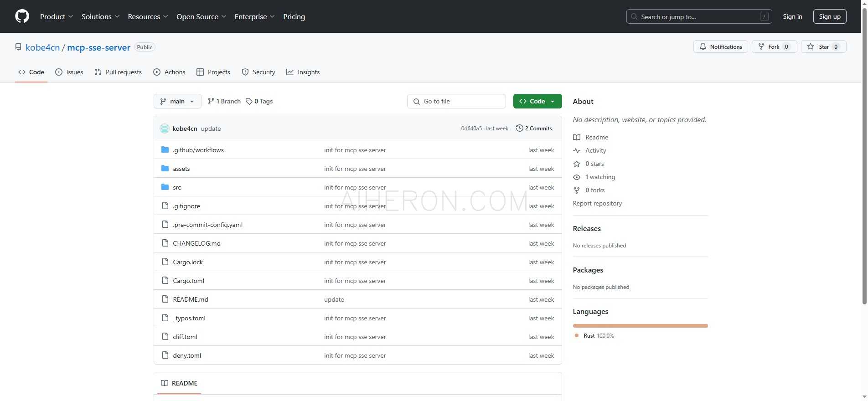Expand the Open Source menu
Viewport: 868px width, 401px height.
pos(201,16)
